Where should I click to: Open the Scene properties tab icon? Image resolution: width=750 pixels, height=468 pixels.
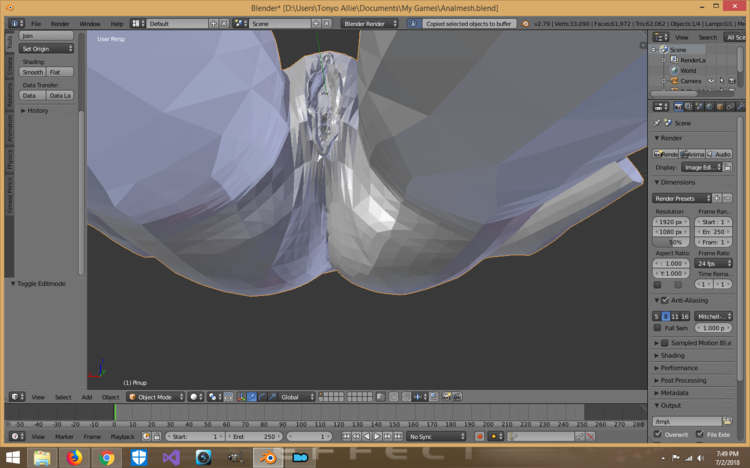click(x=699, y=107)
